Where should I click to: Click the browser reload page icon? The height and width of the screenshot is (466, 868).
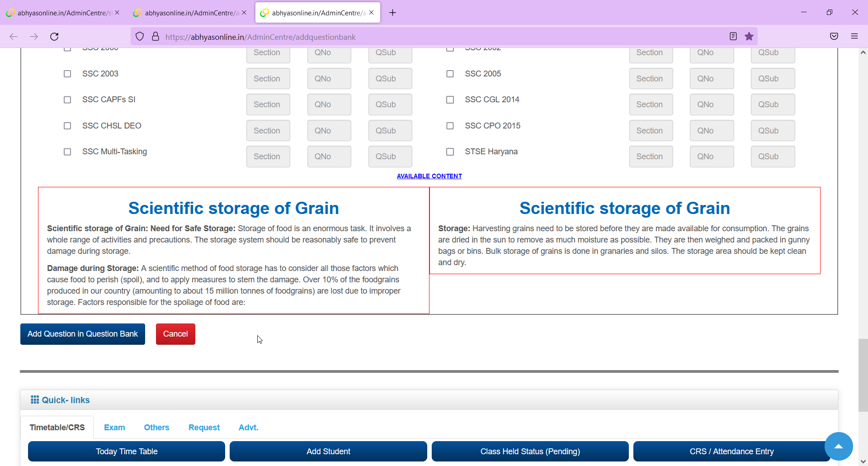(54, 37)
